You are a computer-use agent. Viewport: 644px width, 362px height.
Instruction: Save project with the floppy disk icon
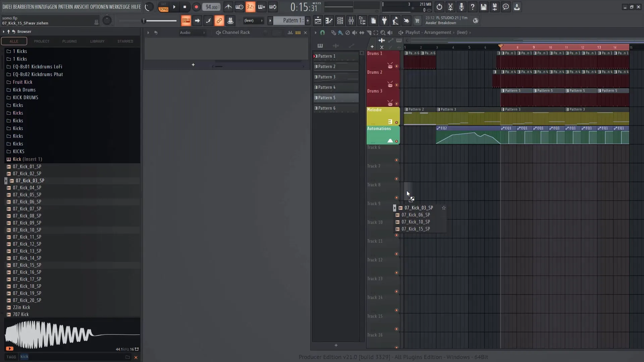[x=484, y=7]
